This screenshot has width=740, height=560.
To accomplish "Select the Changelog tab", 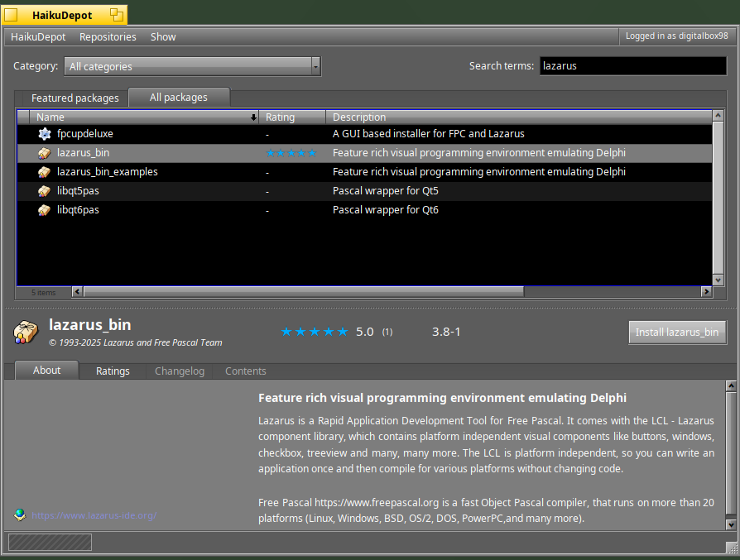I will (x=180, y=371).
